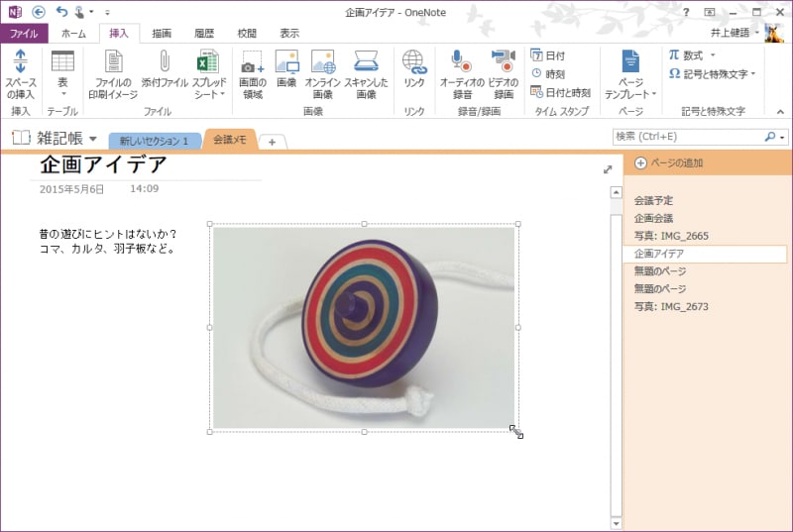Open Symbols (記号と特殊文字) dropdown
This screenshot has height=532, width=793.
click(712, 73)
